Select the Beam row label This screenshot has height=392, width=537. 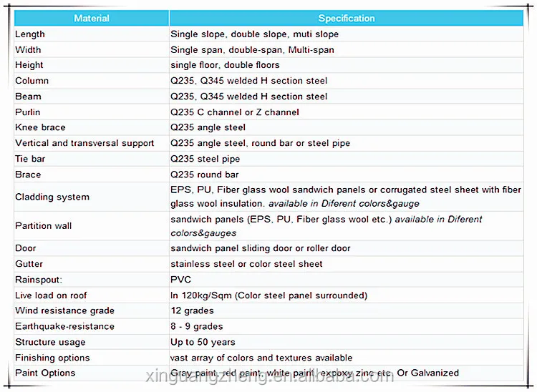pyautogui.click(x=28, y=97)
